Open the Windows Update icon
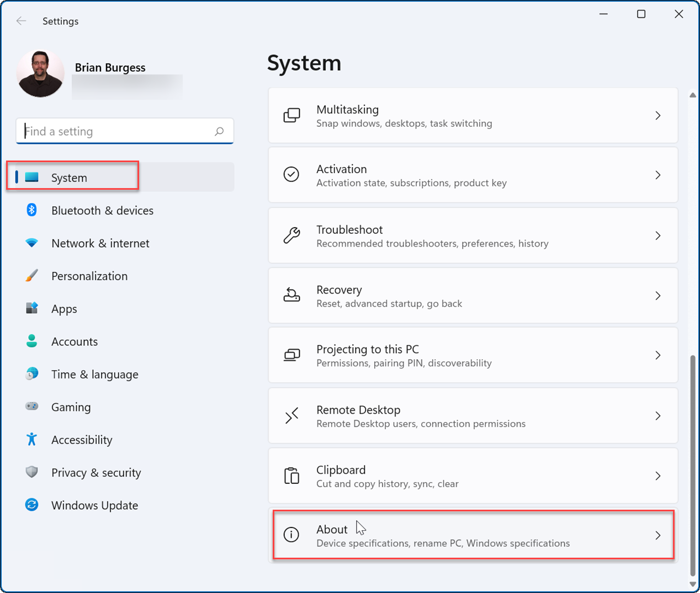Image resolution: width=700 pixels, height=593 pixels. pos(32,505)
